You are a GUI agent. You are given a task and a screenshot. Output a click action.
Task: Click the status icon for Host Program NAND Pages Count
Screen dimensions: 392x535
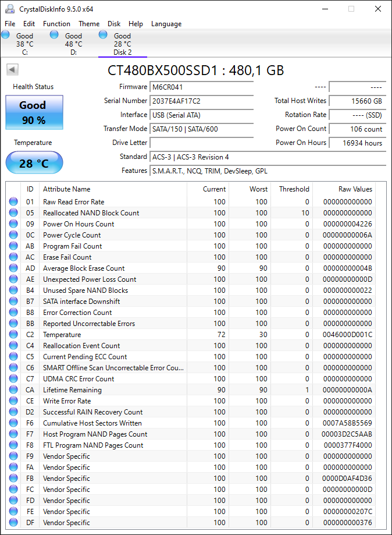(x=13, y=434)
